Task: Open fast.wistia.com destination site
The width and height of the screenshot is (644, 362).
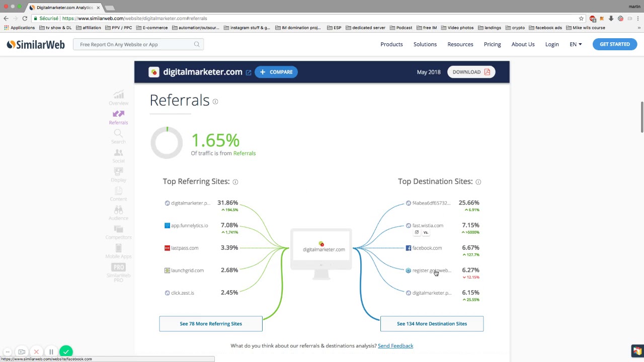Action: click(x=428, y=226)
